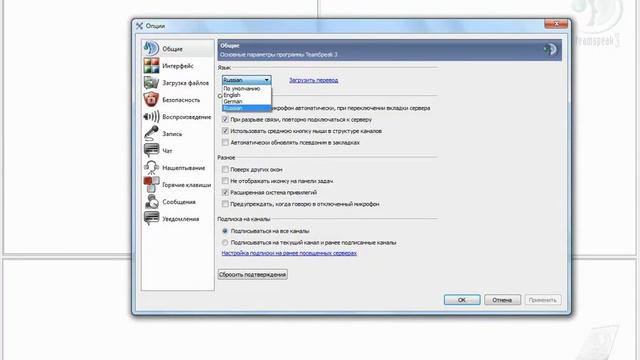Select the Запись section label
The image size is (640, 360).
(x=172, y=134)
